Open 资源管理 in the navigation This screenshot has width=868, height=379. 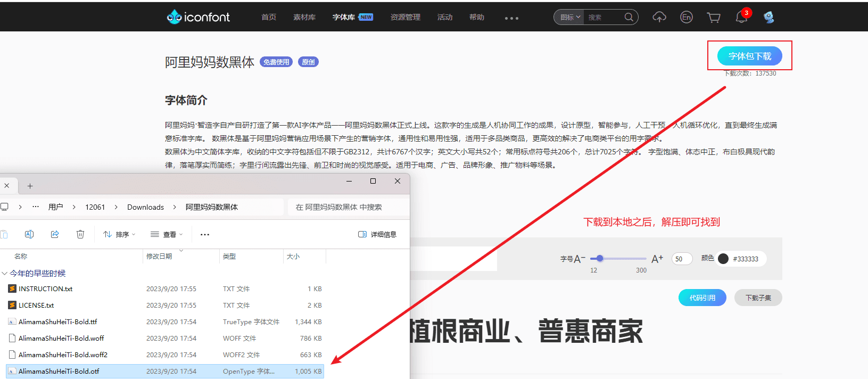coord(406,17)
